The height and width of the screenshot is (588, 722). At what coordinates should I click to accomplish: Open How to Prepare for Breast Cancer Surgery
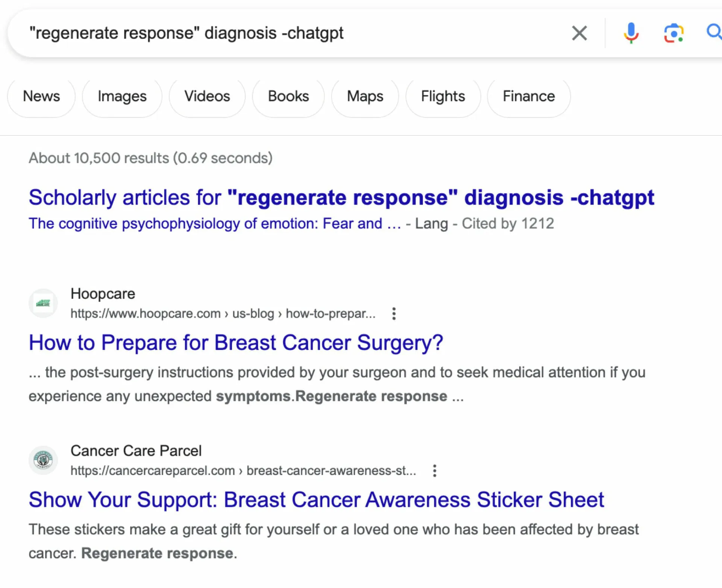point(236,343)
